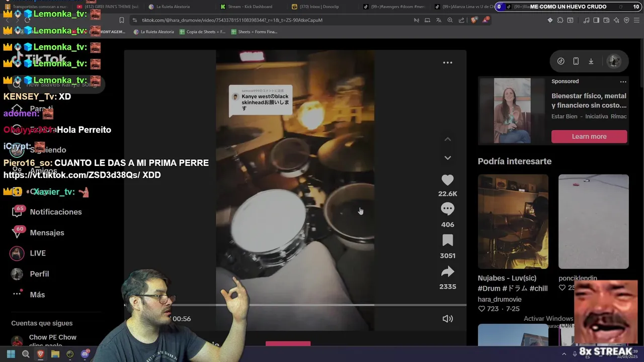The width and height of the screenshot is (644, 362).
Task: Click the site settings icon before the URL
Action: point(134,20)
